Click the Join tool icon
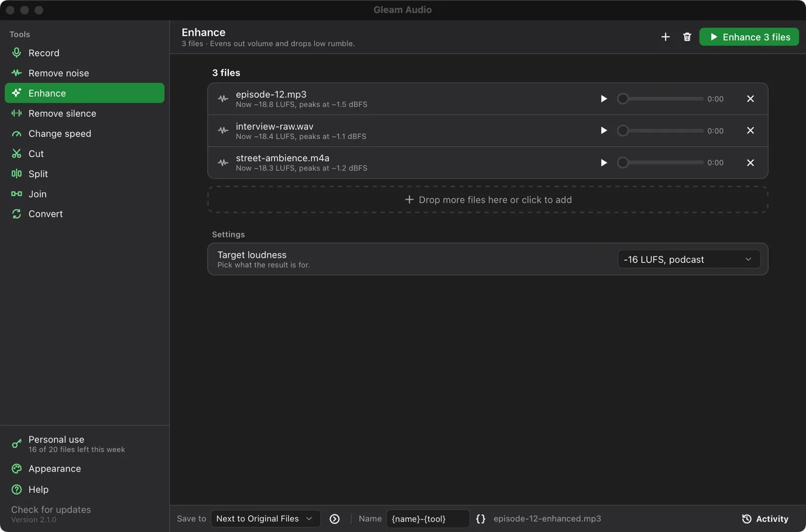 [x=17, y=194]
